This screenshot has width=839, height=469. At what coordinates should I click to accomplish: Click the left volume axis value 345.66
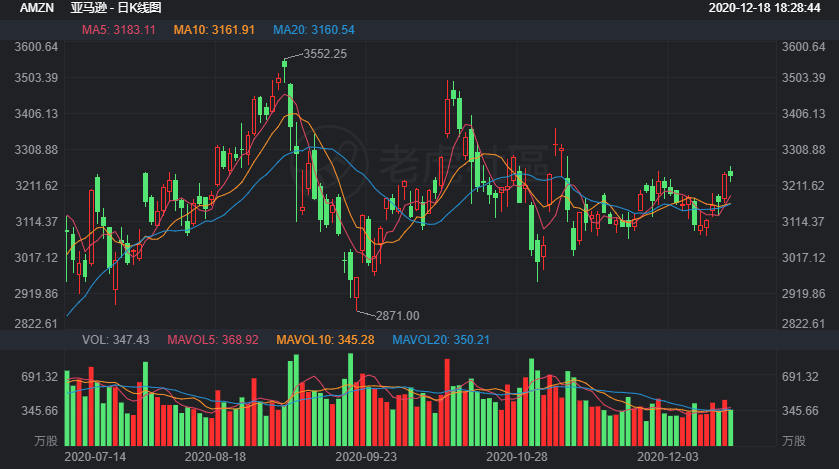40,411
